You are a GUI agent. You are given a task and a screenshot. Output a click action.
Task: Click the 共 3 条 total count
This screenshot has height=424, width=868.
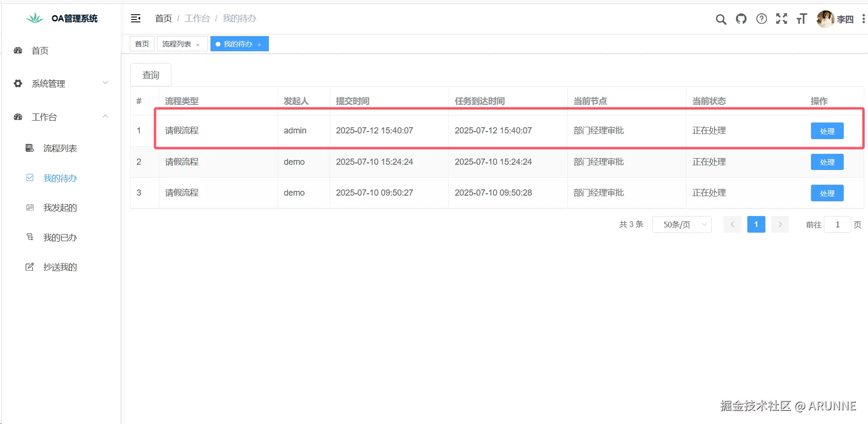pos(631,224)
